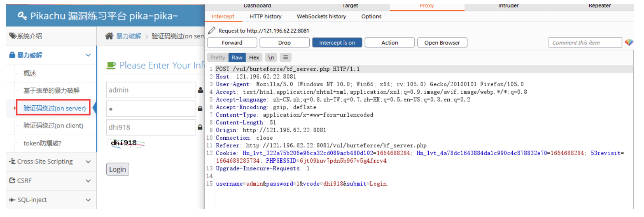Click the Login button
The width and height of the screenshot is (644, 217).
(118, 169)
